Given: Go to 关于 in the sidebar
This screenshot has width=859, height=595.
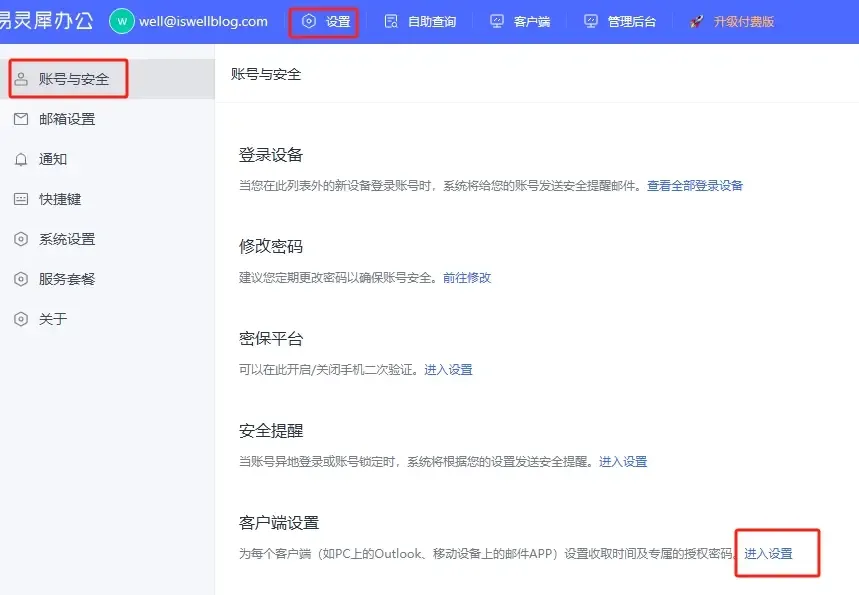Looking at the screenshot, I should (x=53, y=319).
